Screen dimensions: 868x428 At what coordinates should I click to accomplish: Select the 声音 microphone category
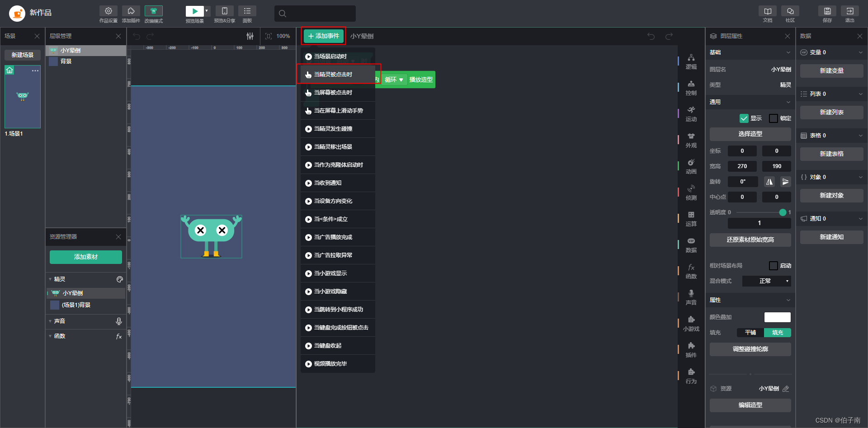coord(691,297)
